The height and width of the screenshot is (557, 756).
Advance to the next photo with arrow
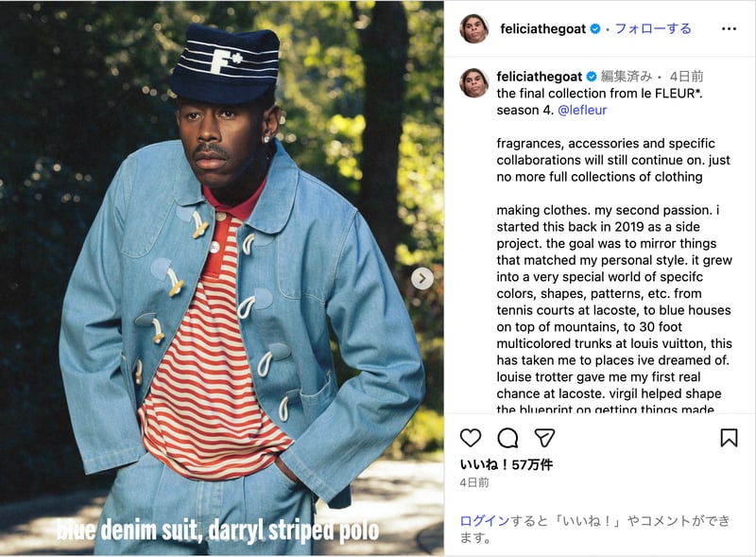[422, 278]
